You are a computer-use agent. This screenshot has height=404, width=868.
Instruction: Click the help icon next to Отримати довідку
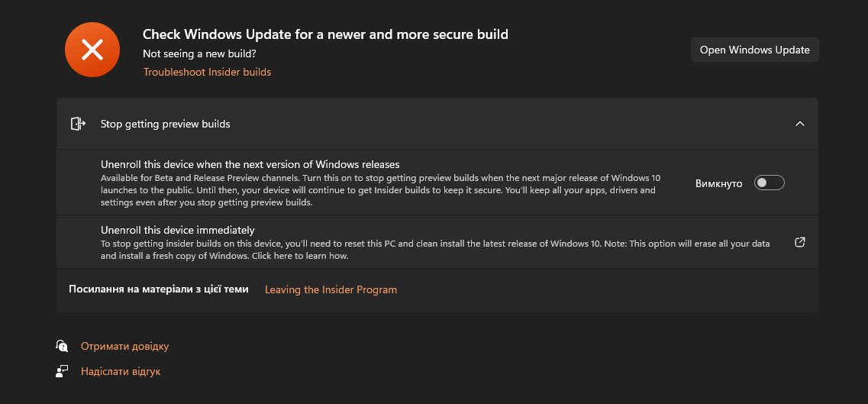[x=61, y=347]
